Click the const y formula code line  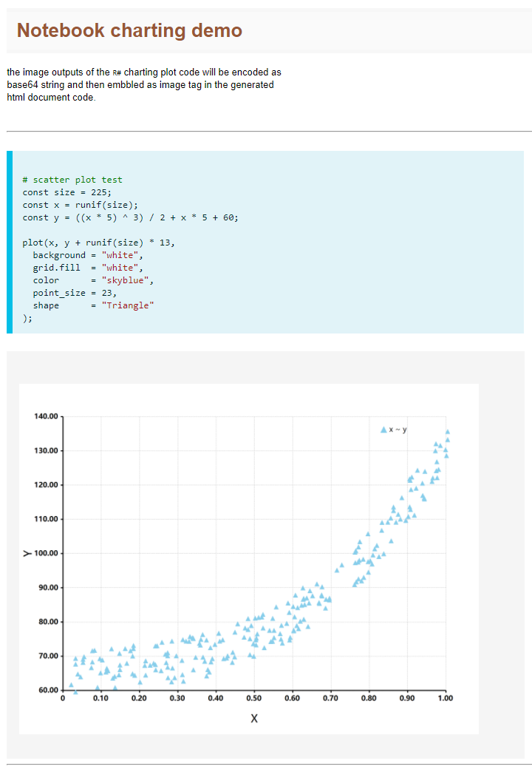click(130, 217)
